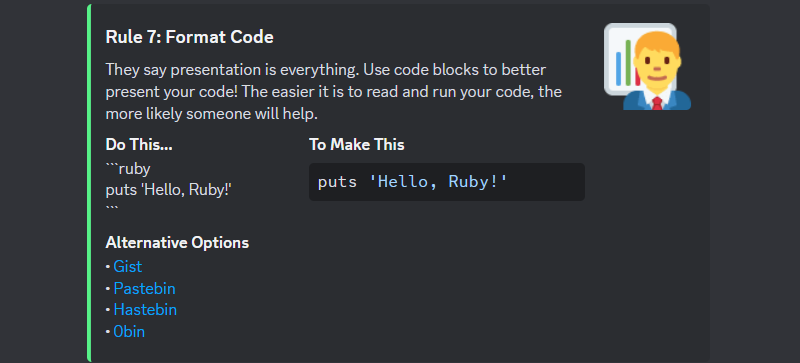Click the ```ruby example line
800x363 pixels.
click(128, 168)
